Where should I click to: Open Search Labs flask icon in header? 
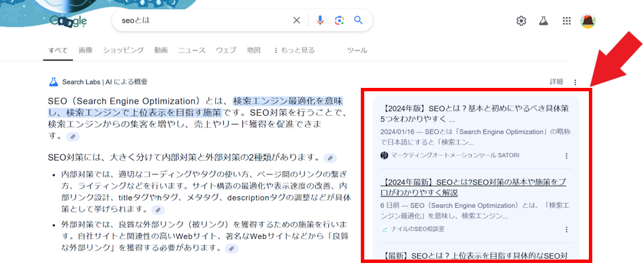coord(544,20)
